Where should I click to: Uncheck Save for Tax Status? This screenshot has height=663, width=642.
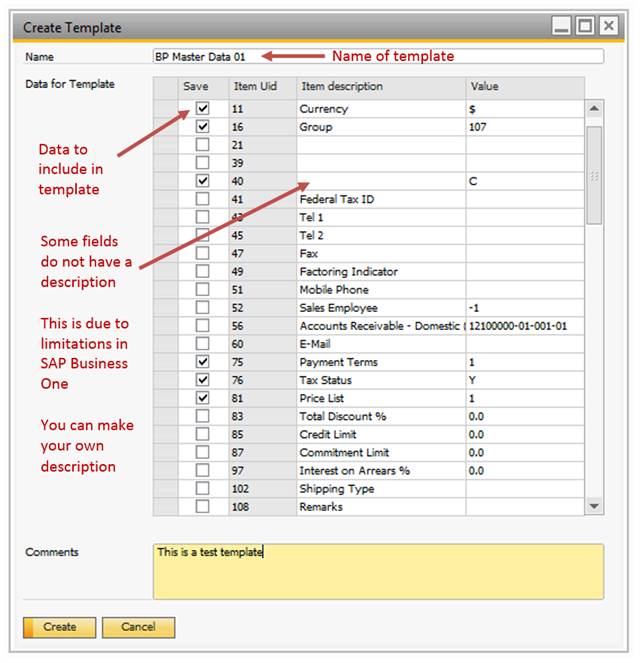click(x=203, y=380)
